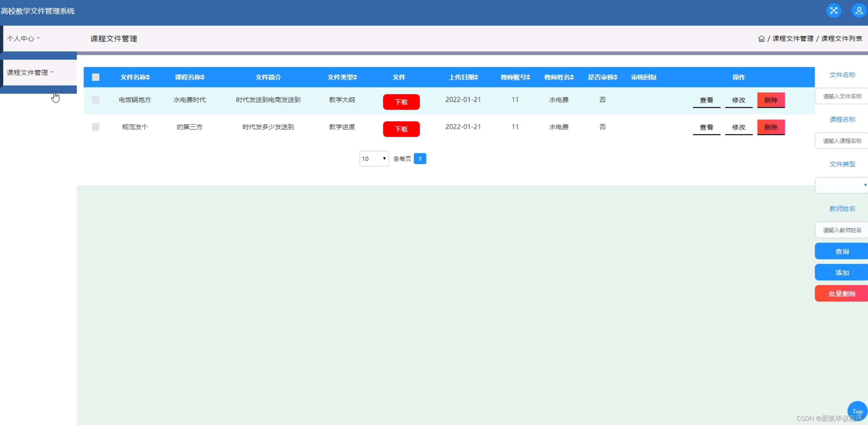Click the fullscreen toggle icon in header

click(x=834, y=11)
